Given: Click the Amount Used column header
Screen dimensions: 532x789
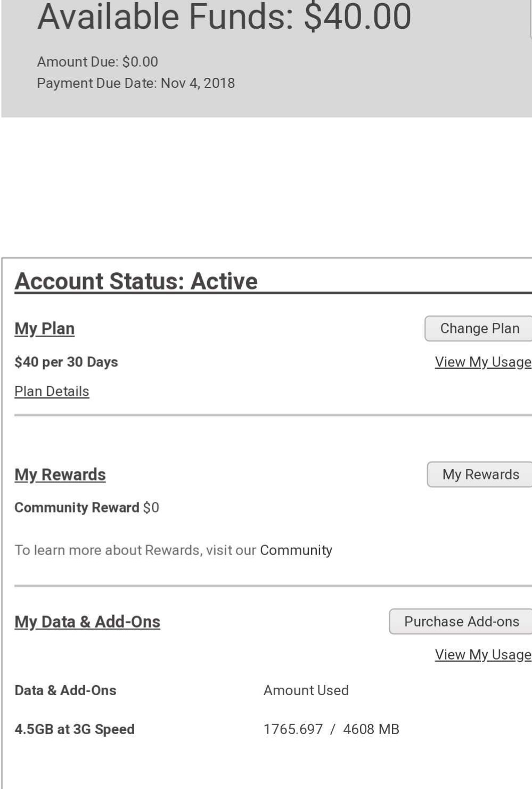Looking at the screenshot, I should pos(306,690).
